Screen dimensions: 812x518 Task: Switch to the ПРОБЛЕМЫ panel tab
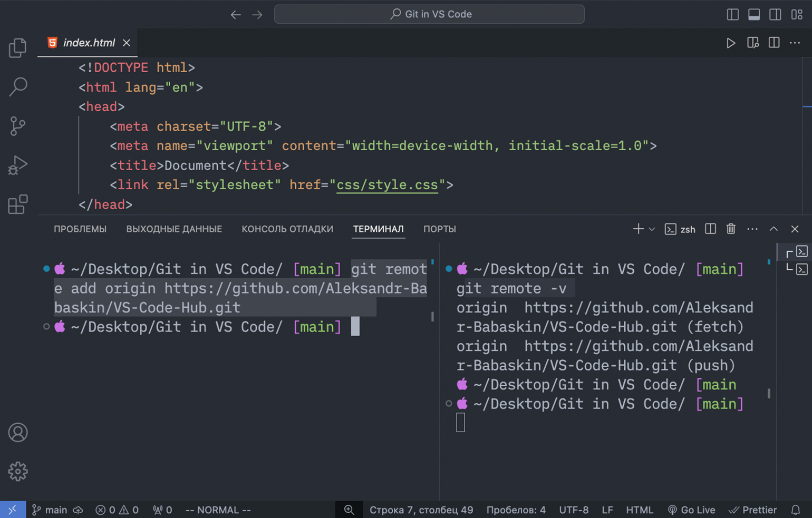point(80,229)
